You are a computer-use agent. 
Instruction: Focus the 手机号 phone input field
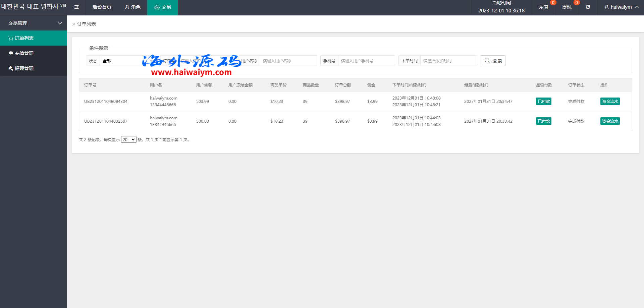366,61
